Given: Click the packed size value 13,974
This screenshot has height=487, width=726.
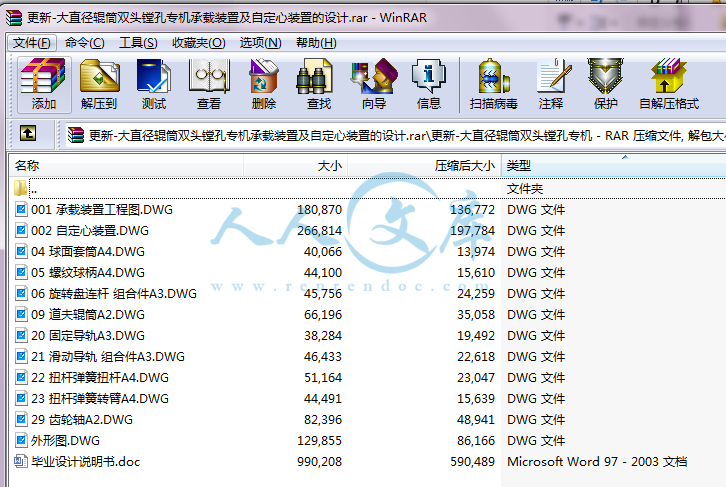Looking at the screenshot, I should coord(476,252).
